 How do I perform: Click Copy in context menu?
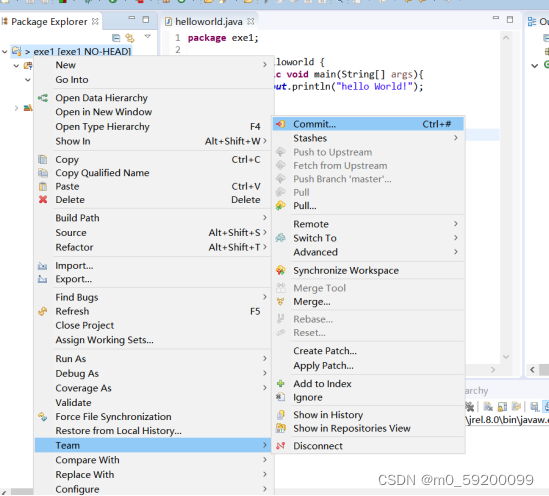click(x=153, y=160)
